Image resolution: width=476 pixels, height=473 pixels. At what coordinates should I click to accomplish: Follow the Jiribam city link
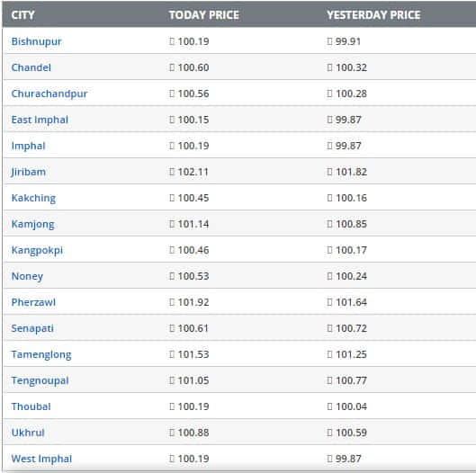pyautogui.click(x=28, y=172)
